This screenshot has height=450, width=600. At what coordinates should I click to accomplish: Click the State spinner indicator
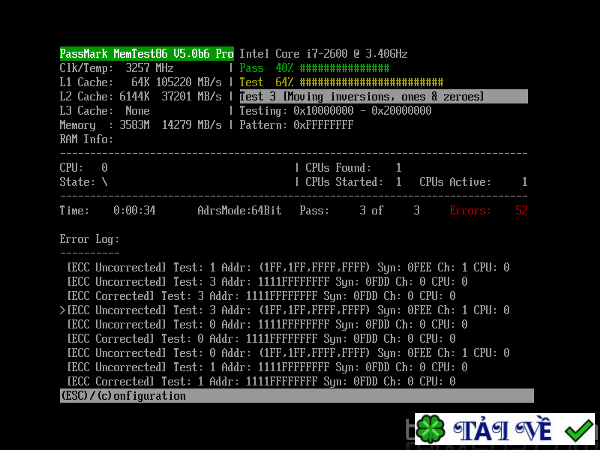pyautogui.click(x=104, y=182)
